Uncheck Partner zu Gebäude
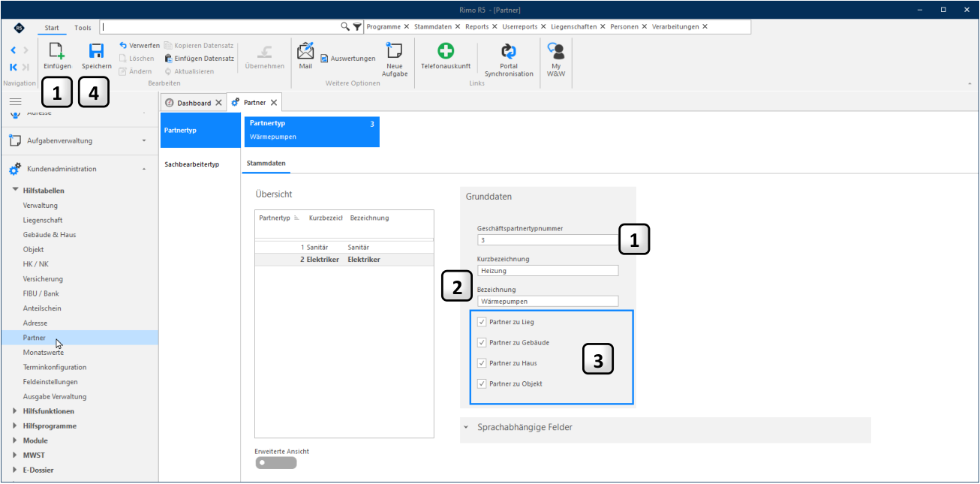This screenshot has width=980, height=484. click(482, 342)
